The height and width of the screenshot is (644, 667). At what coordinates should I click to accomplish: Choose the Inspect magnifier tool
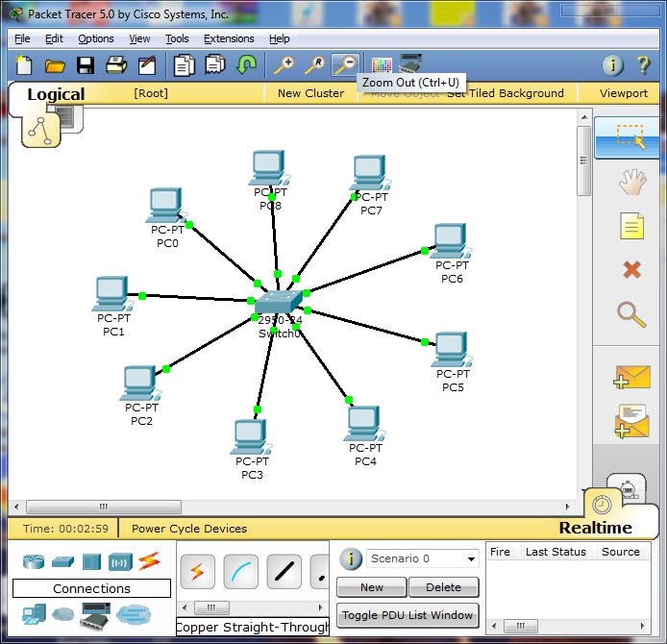coord(631,314)
